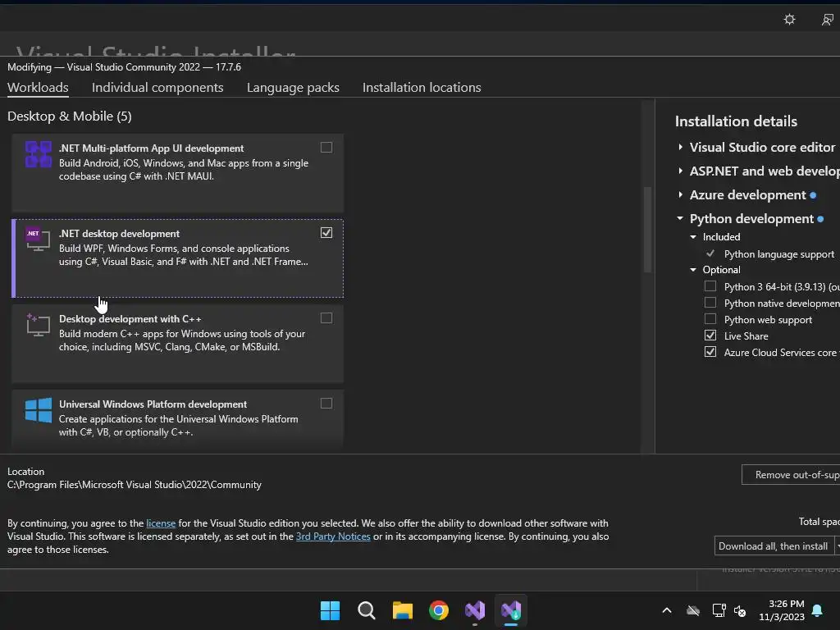Open taskbar Search
The width and height of the screenshot is (840, 630).
367,610
